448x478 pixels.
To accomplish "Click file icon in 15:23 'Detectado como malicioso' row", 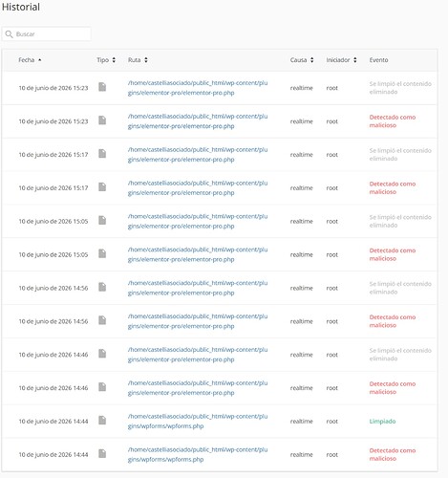I will point(102,120).
